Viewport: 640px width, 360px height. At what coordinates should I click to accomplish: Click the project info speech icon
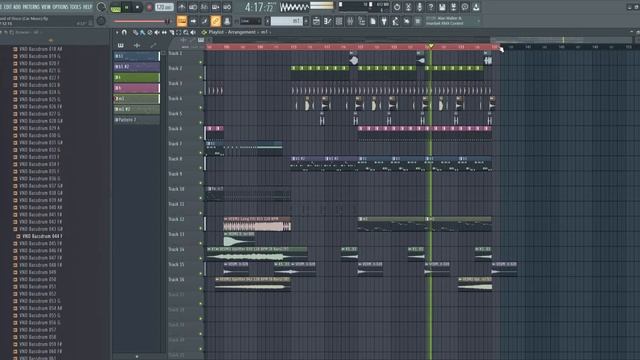[x=465, y=7]
